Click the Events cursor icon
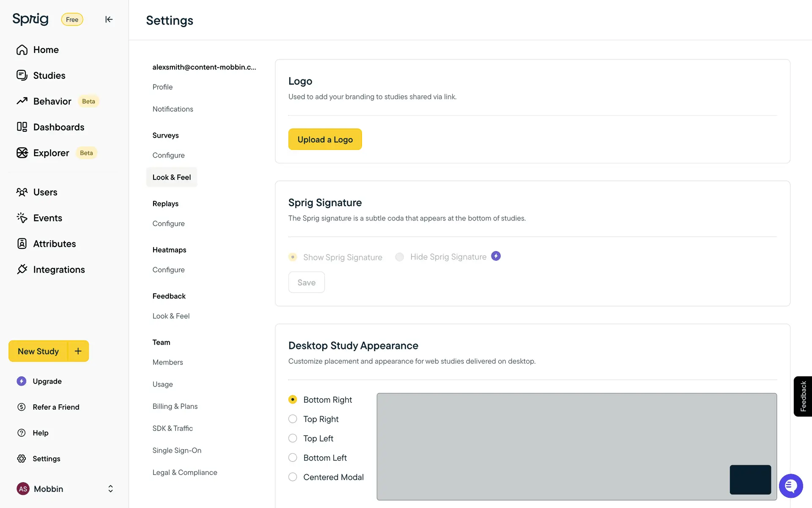This screenshot has width=812, height=508. coord(22,218)
